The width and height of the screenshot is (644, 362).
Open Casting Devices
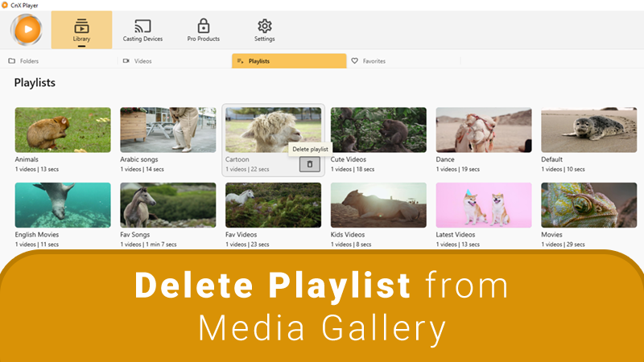click(142, 30)
